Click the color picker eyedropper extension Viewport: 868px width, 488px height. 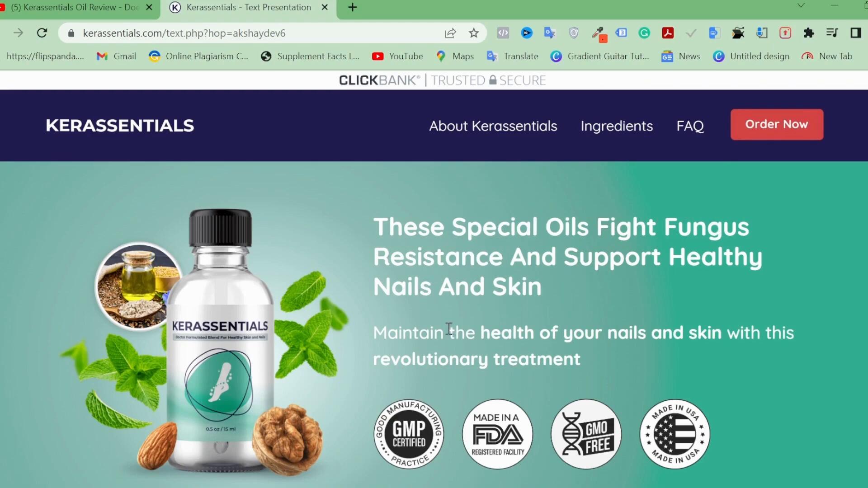click(599, 33)
